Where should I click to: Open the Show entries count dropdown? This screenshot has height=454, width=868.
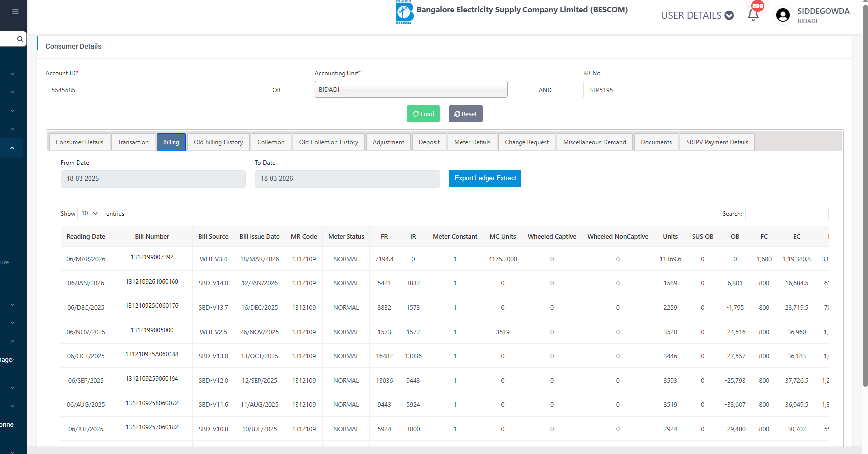[x=90, y=213]
